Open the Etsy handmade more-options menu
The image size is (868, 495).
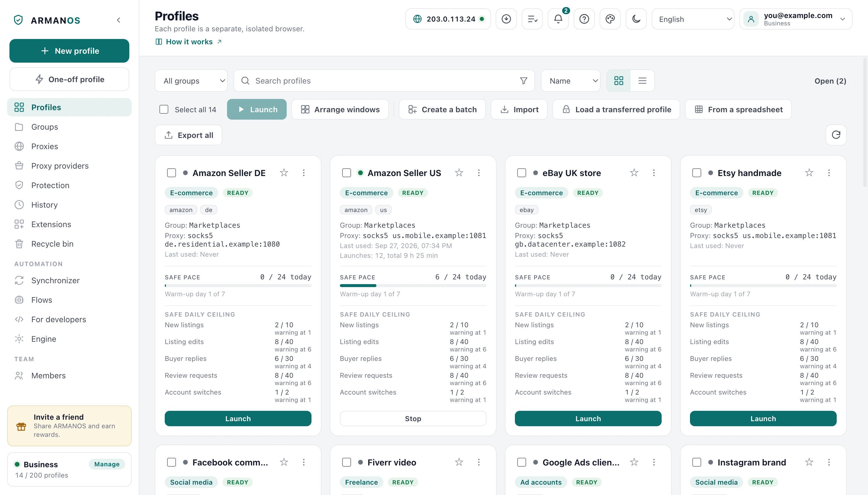(828, 173)
